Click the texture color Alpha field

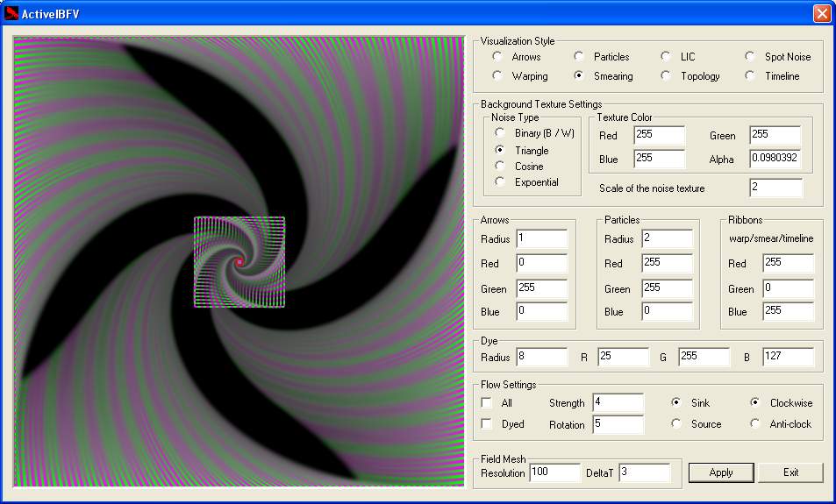pyautogui.click(x=775, y=159)
